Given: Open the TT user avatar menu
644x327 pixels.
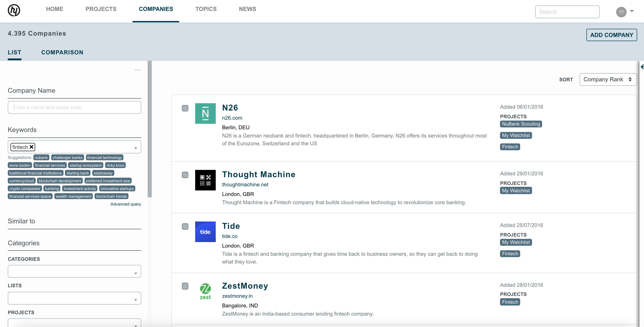Looking at the screenshot, I should [622, 12].
